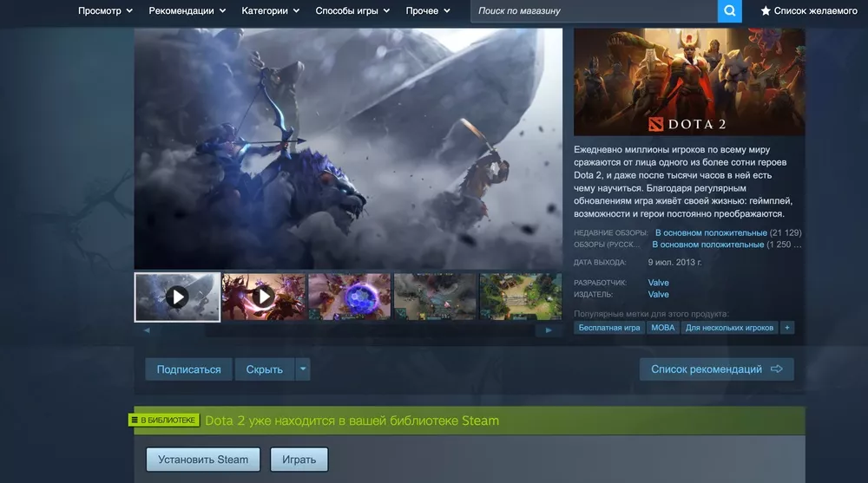Click the release date 9 июл. 2013 г.
Viewport: 868px width, 483px height.
click(x=674, y=262)
